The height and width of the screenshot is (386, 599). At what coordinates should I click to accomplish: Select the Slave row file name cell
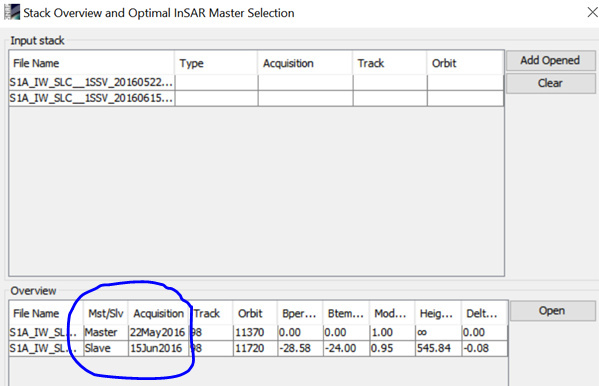click(46, 348)
